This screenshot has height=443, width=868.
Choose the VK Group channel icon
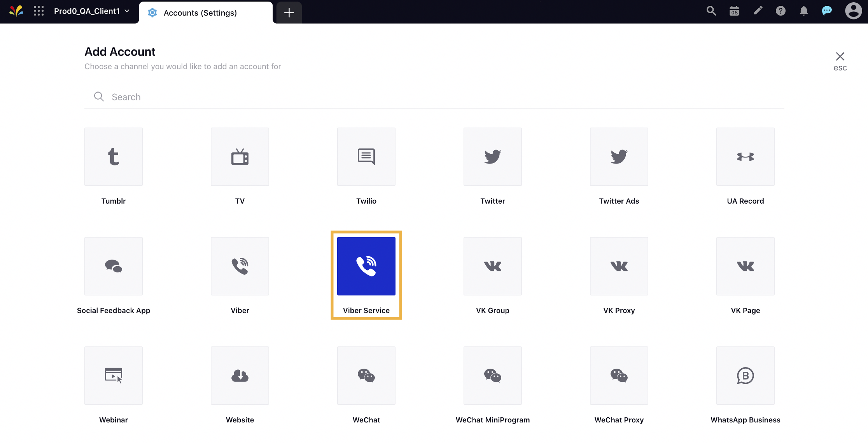pyautogui.click(x=493, y=266)
